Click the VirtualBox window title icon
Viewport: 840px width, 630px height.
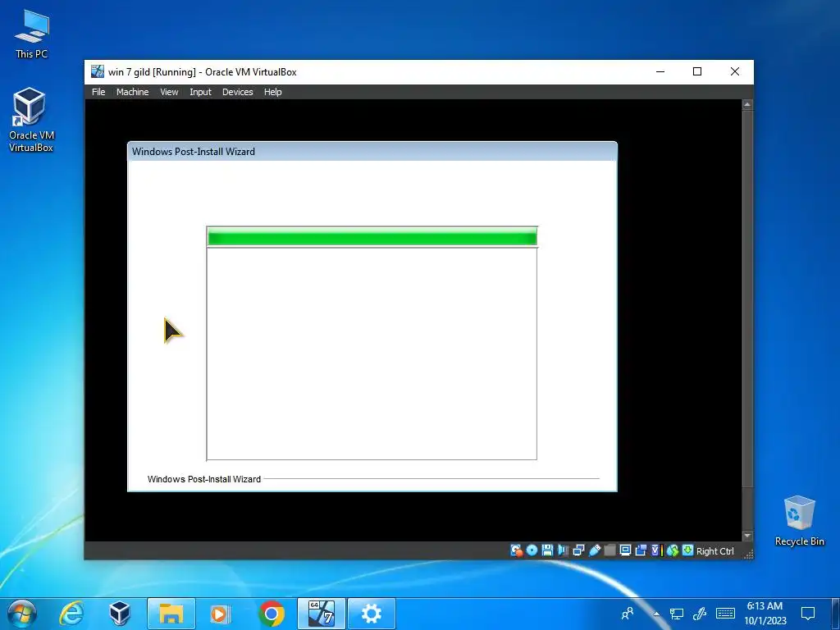click(98, 72)
